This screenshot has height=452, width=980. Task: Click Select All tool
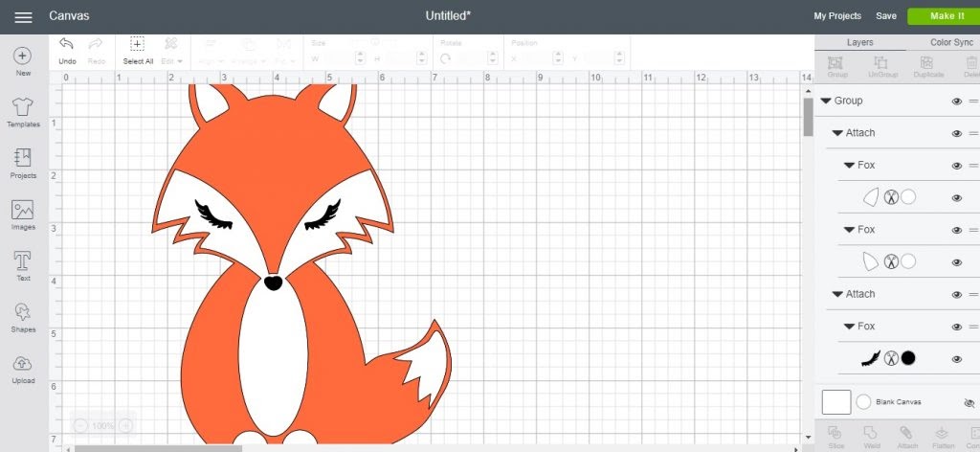tap(138, 51)
